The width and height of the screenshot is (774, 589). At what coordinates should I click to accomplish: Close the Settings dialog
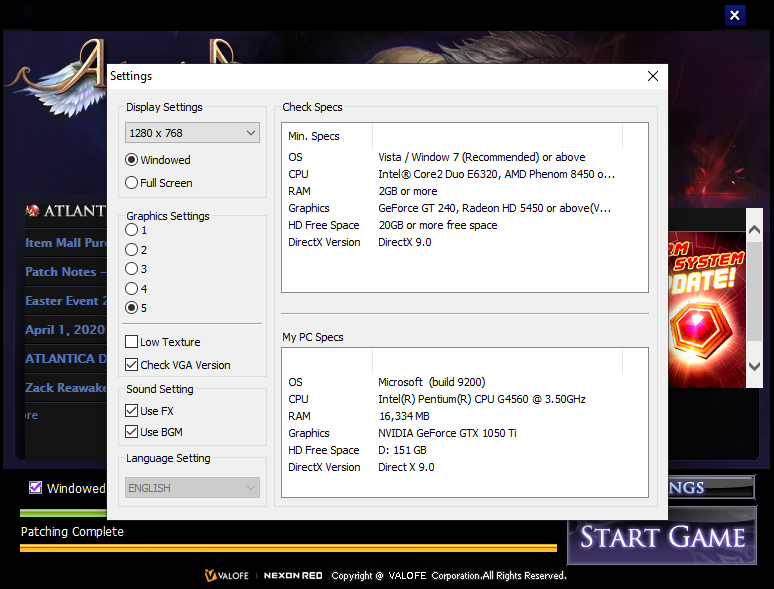(653, 76)
